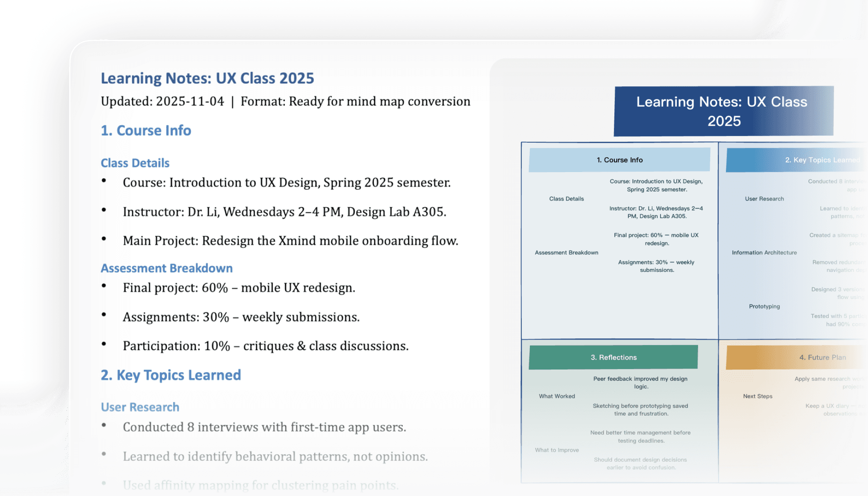Screen dimensions: 868x496
Task: Click the "Class Details" node in mind map
Action: click(566, 199)
